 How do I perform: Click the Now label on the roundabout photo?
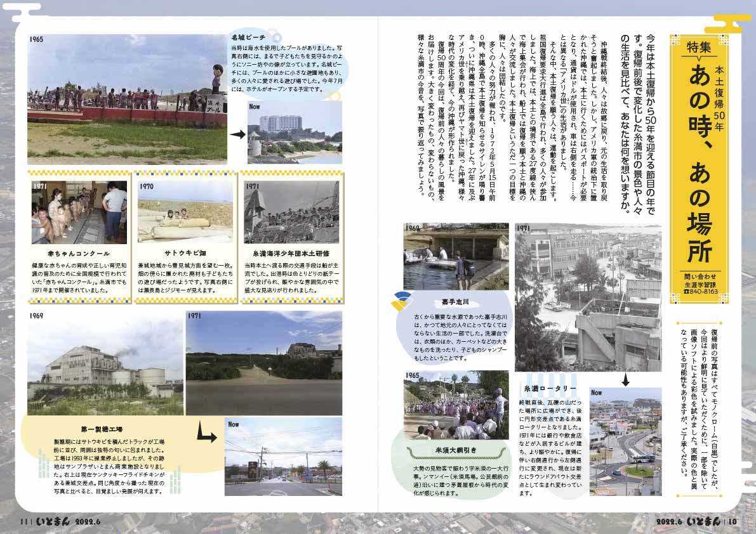[597, 393]
